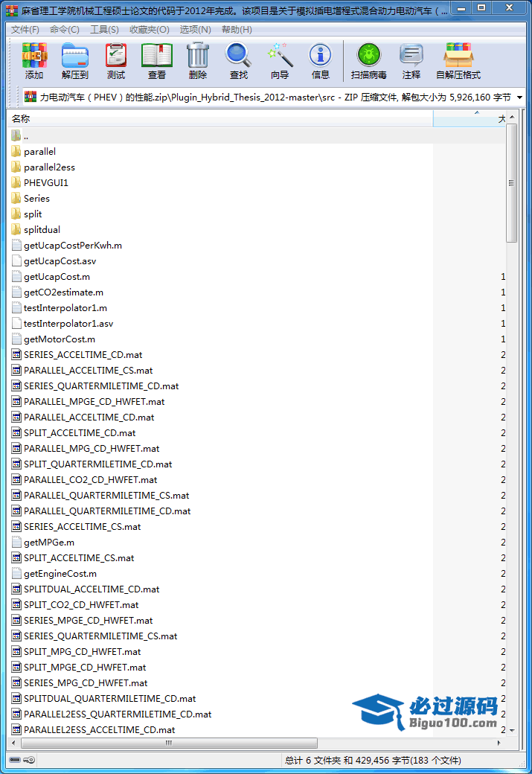Click the Series folder icon
The height and width of the screenshot is (774, 532).
[x=16, y=198]
